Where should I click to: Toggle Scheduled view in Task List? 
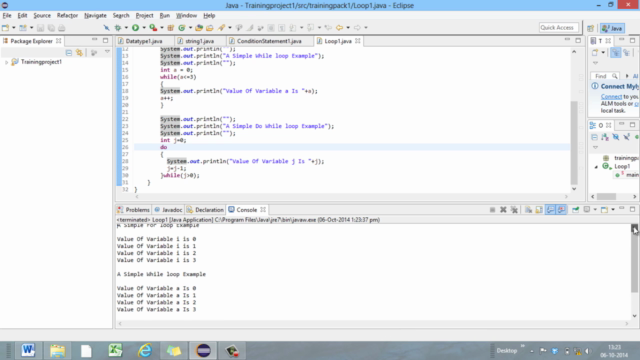(627, 53)
